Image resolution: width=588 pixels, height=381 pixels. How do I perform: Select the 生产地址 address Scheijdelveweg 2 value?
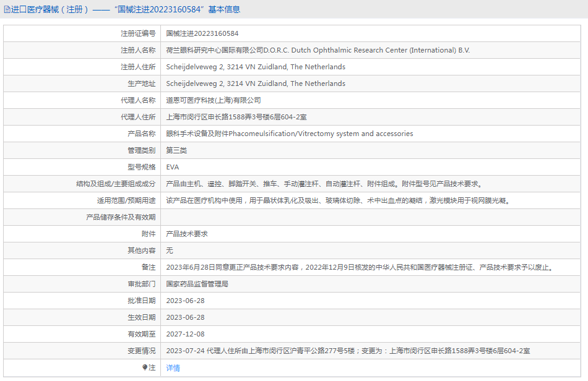(256, 83)
